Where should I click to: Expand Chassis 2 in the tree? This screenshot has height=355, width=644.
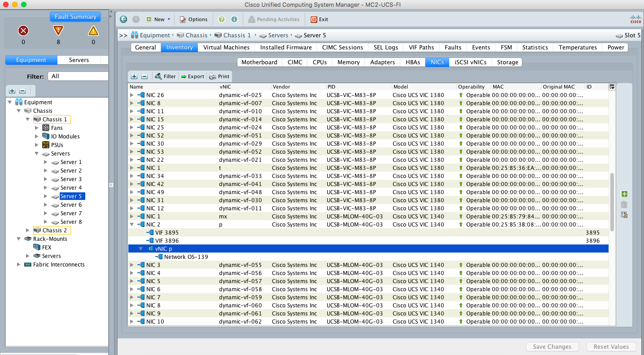pos(28,230)
